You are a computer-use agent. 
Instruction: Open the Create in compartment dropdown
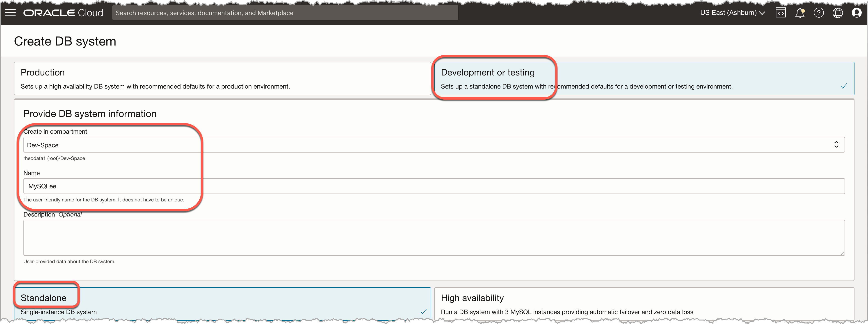pos(434,145)
